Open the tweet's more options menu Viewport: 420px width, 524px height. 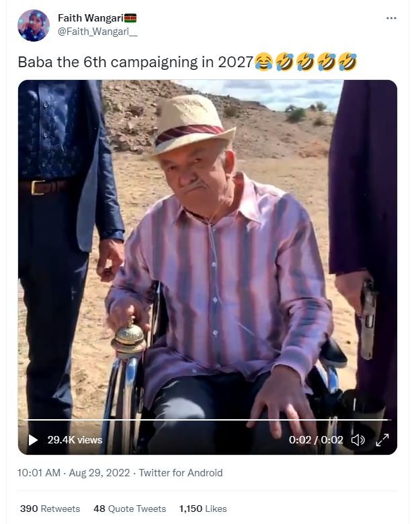tap(391, 18)
